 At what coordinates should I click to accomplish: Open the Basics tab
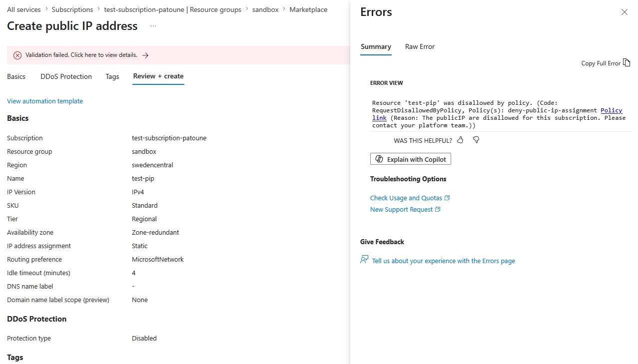click(16, 76)
